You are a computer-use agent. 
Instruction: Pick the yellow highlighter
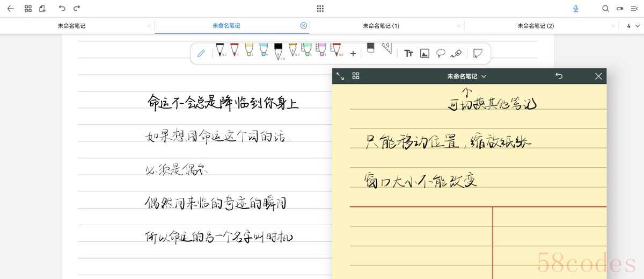point(249,50)
